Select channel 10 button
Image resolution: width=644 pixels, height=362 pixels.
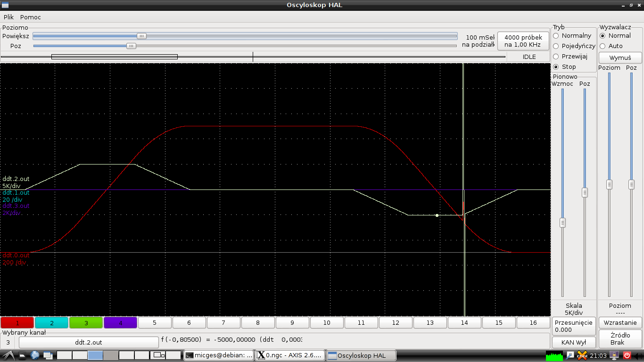pos(327,323)
